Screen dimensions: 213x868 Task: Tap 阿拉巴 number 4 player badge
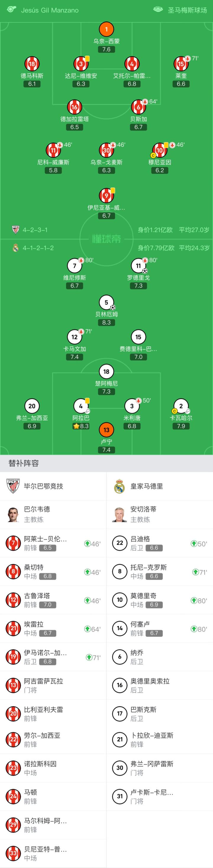[81, 406]
